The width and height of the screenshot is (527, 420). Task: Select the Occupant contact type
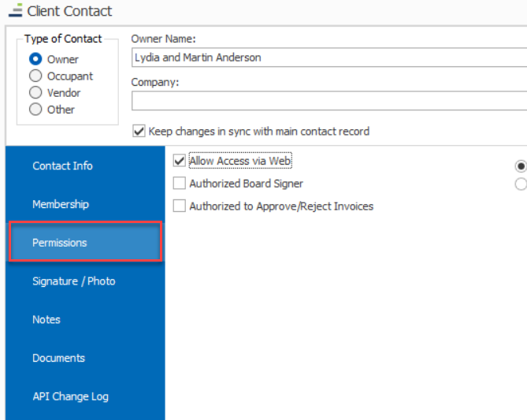click(35, 76)
